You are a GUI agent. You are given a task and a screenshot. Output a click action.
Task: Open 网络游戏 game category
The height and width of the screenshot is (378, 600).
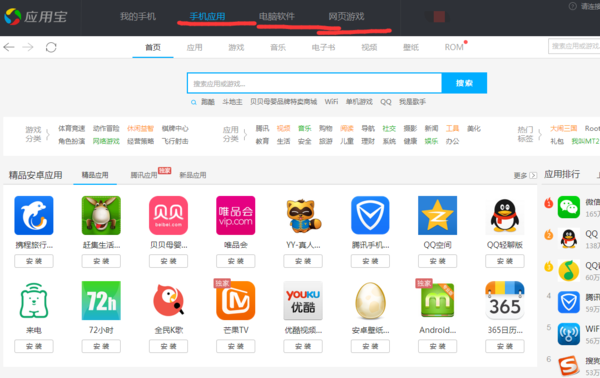pyautogui.click(x=106, y=142)
